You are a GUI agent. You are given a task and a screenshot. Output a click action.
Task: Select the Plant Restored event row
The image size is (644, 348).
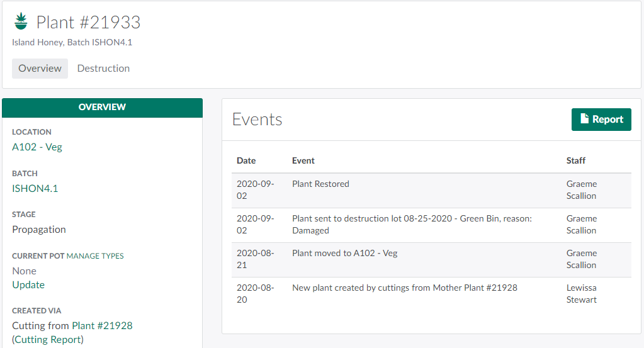click(x=320, y=184)
